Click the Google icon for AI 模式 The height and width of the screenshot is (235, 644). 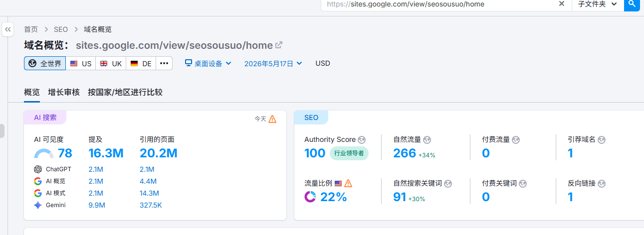point(38,193)
